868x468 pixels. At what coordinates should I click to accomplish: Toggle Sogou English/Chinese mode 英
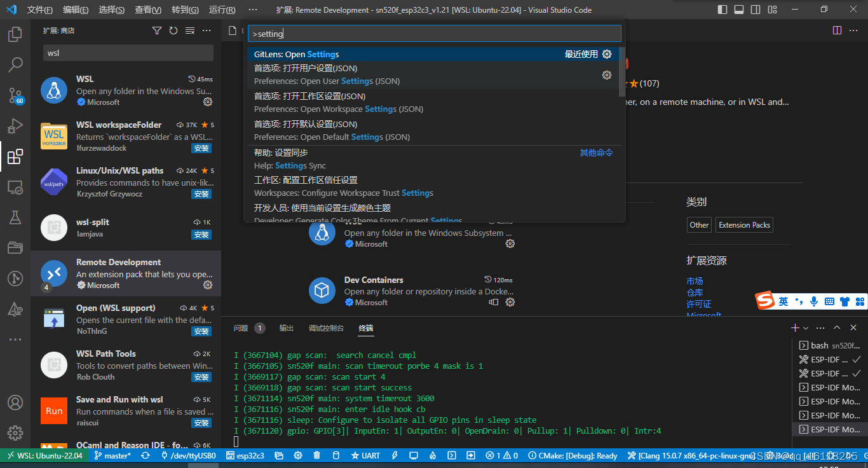coord(783,301)
